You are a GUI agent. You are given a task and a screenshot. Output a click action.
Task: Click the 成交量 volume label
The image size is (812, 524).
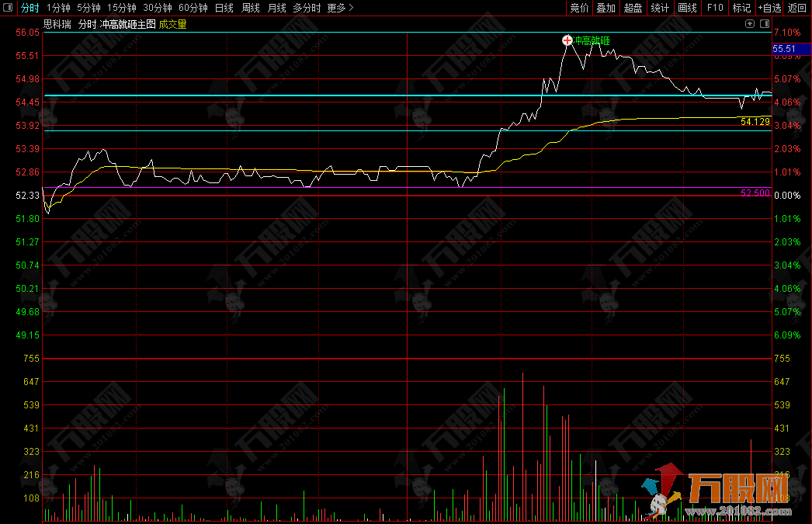tap(172, 24)
